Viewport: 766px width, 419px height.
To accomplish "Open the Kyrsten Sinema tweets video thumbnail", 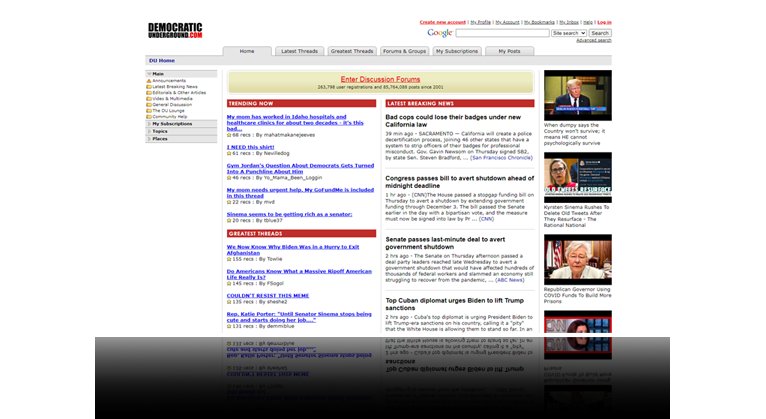I will (578, 177).
